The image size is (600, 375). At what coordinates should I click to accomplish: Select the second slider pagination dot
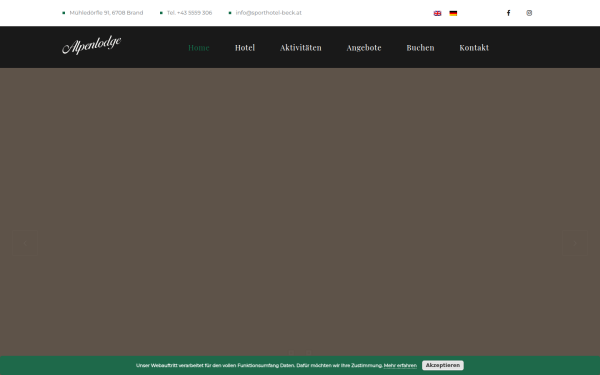click(308, 352)
